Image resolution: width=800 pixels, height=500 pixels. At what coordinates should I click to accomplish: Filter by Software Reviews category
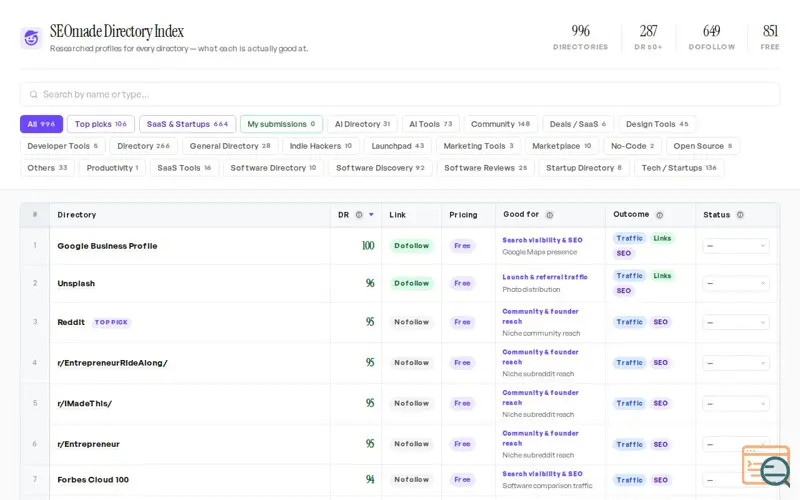[485, 168]
